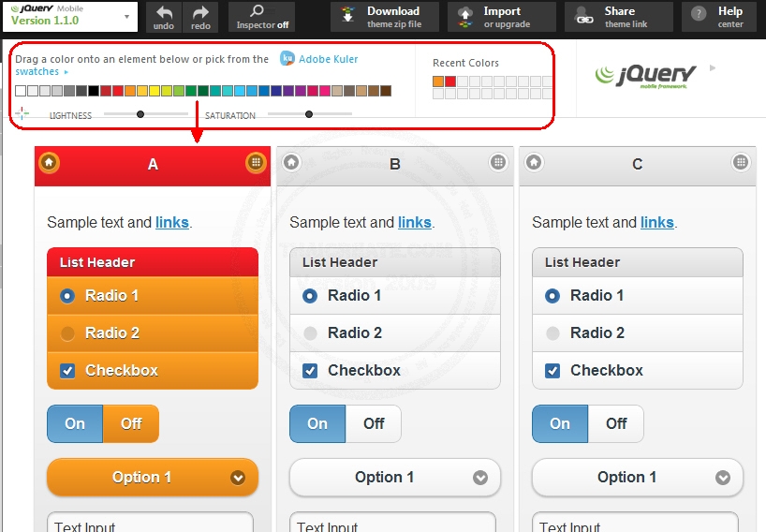Pick the black swatch in palette
Screen dimensions: 766x532
tap(94, 90)
